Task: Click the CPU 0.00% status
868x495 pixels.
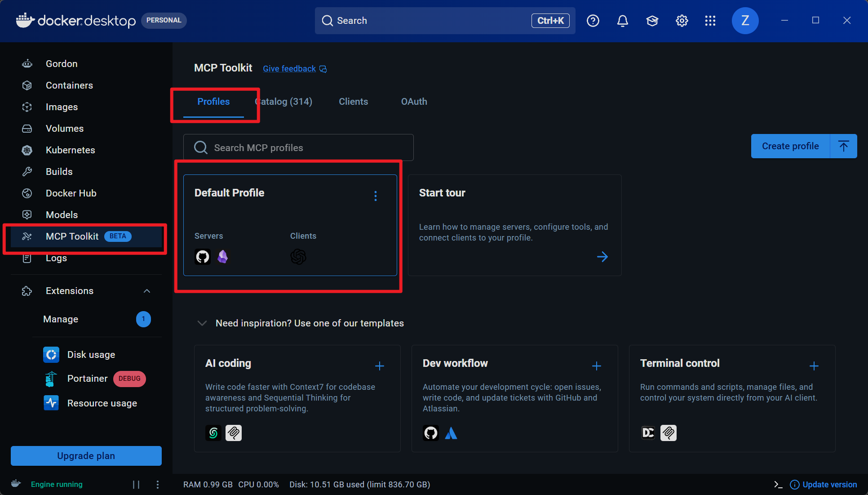Action: 259,484
